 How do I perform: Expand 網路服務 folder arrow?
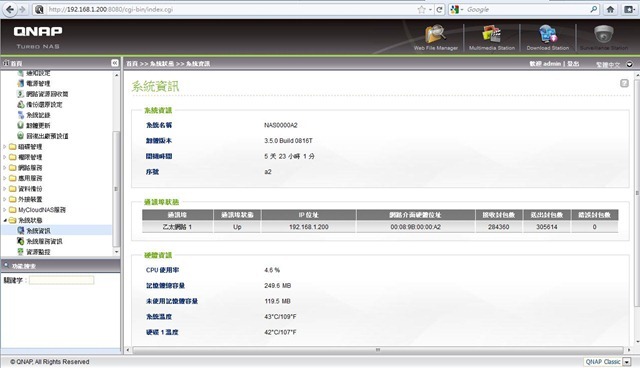click(x=5, y=168)
